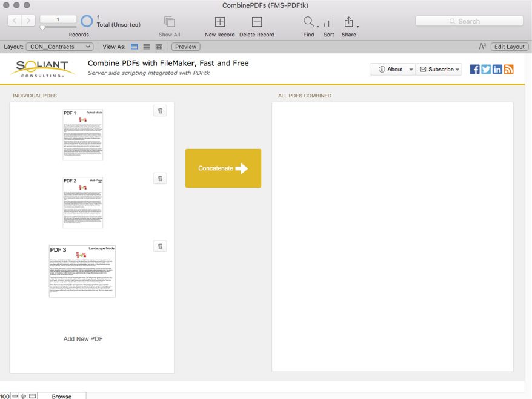Image resolution: width=532 pixels, height=399 pixels.
Task: Switch to Form view
Action: click(135, 47)
